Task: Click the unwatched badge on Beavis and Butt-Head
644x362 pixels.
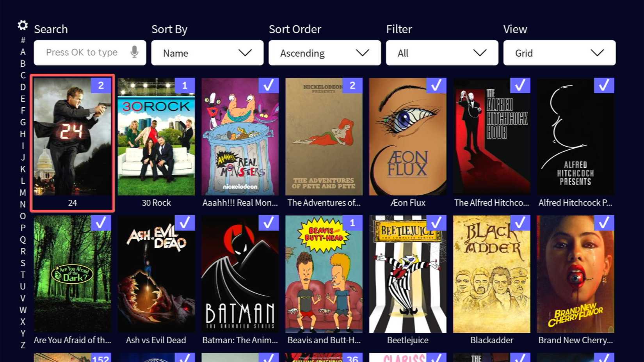Action: 352,223
